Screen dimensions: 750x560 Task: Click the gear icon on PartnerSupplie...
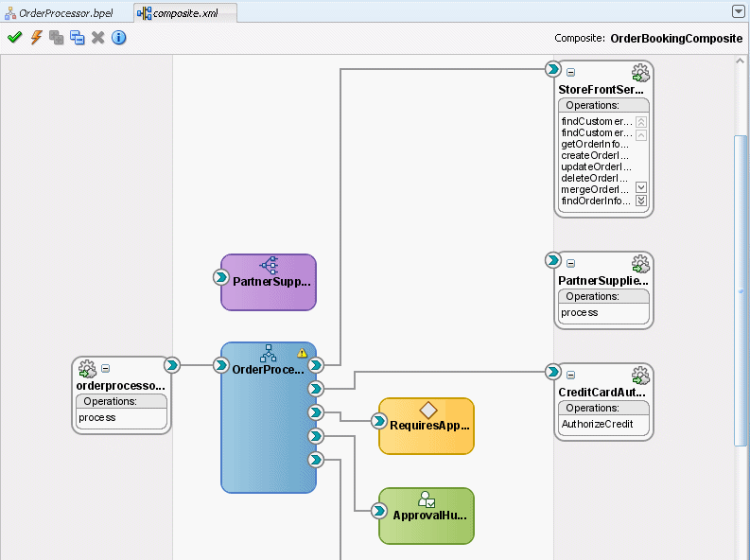click(x=640, y=264)
